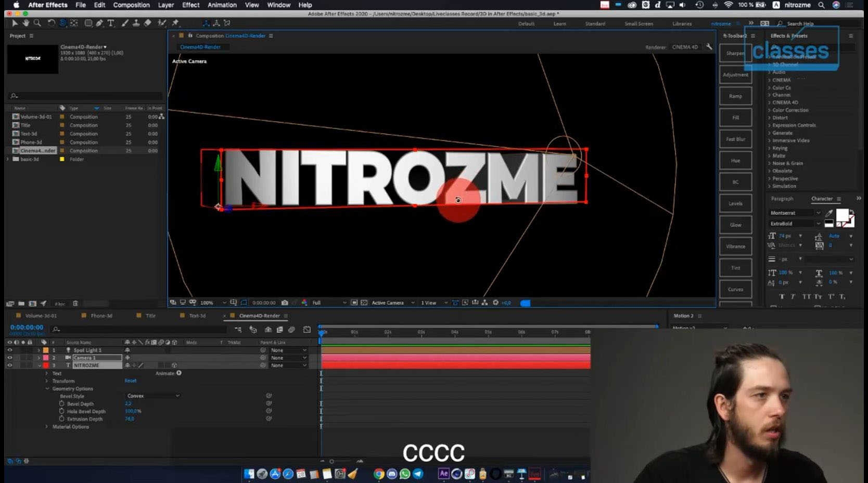
Task: Select the Puppet Pin tool
Action: click(175, 23)
